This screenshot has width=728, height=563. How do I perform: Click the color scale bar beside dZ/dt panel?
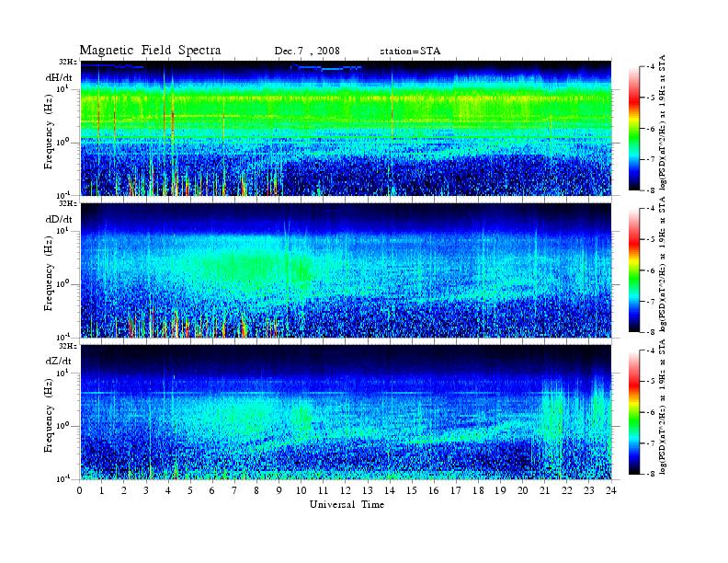pos(634,412)
